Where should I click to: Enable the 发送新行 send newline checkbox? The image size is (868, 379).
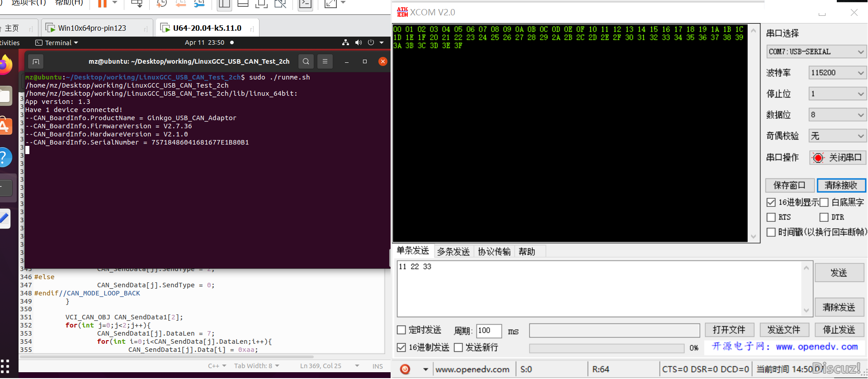click(458, 347)
